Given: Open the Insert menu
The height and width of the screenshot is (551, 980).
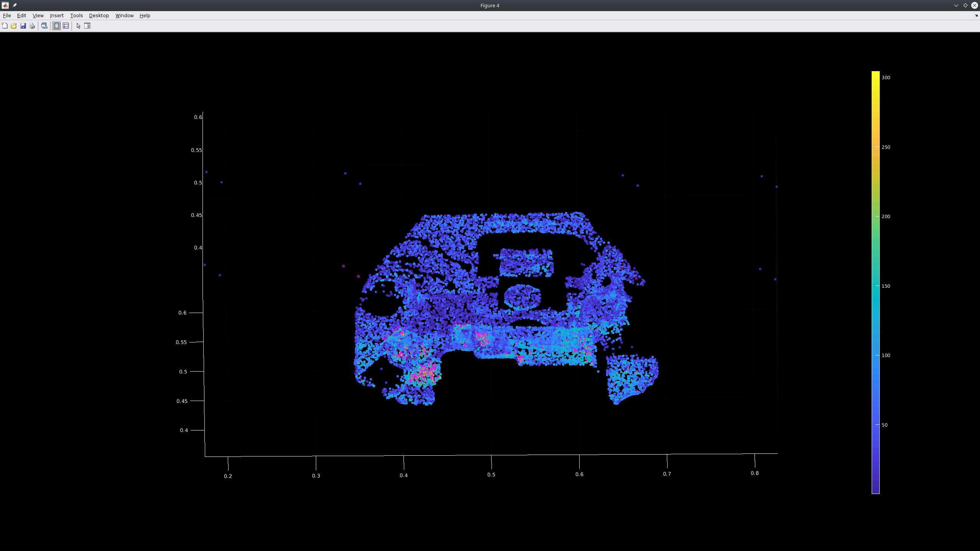Looking at the screenshot, I should point(56,15).
